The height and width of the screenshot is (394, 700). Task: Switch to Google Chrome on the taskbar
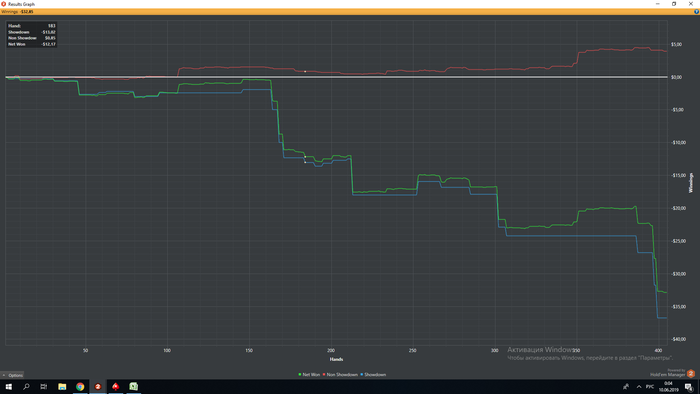coord(80,387)
